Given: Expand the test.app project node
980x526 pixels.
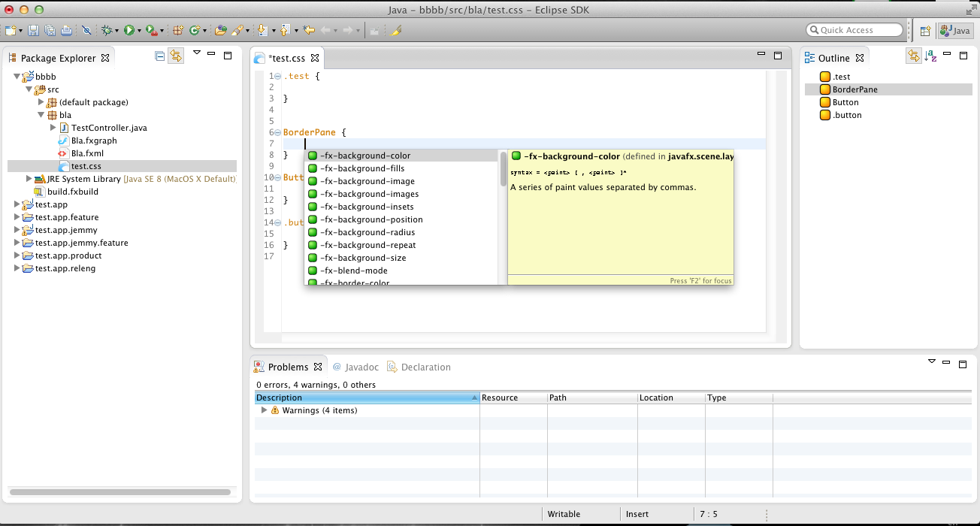Looking at the screenshot, I should tap(17, 204).
